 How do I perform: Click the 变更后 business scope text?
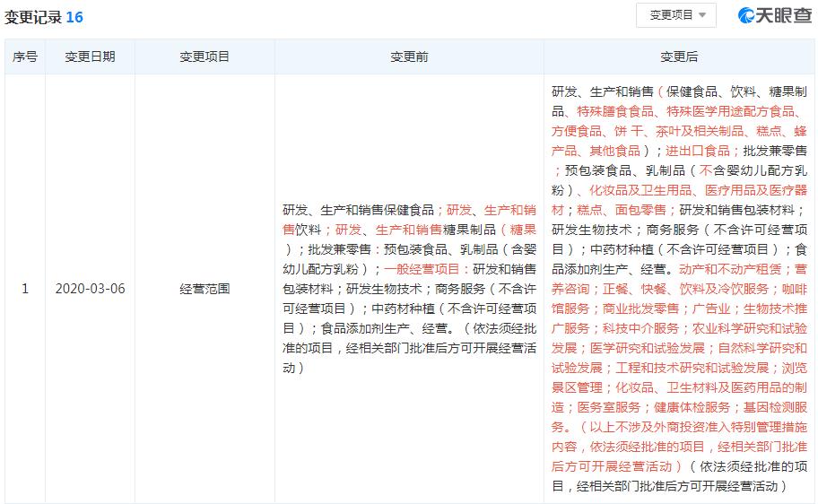(x=679, y=289)
